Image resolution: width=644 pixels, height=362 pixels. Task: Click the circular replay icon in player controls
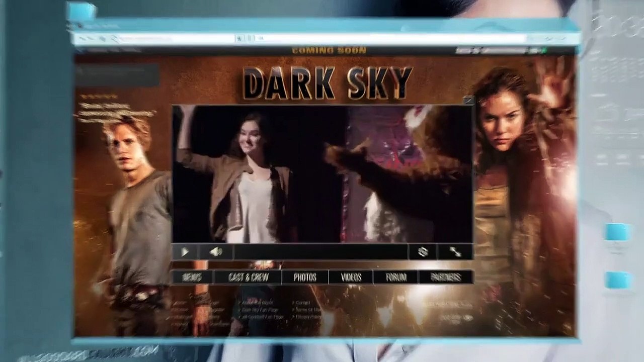[423, 252]
